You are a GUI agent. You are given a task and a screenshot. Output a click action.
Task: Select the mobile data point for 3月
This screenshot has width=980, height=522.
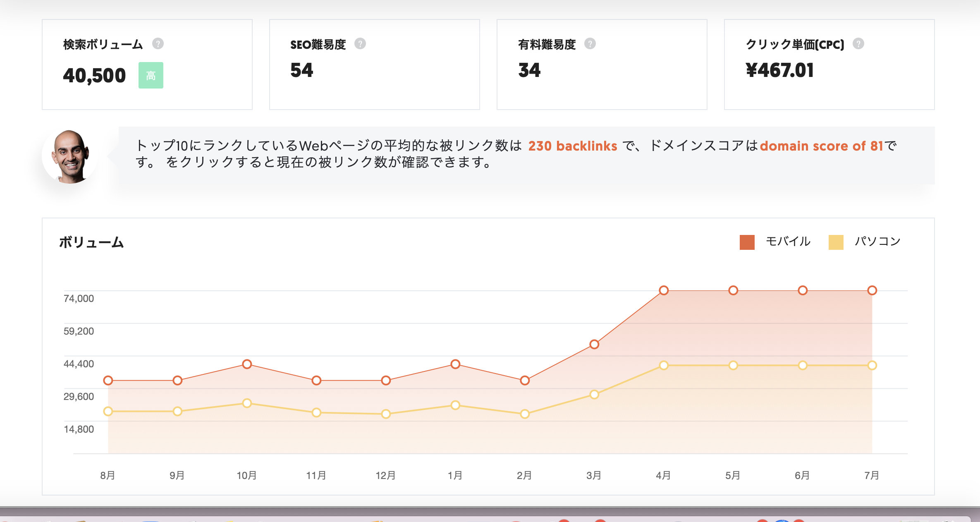(594, 345)
